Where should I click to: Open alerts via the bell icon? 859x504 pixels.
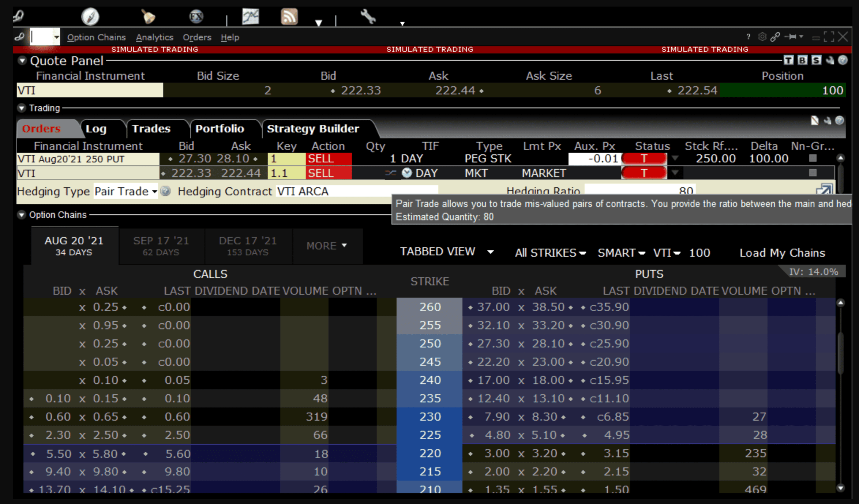pos(148,17)
